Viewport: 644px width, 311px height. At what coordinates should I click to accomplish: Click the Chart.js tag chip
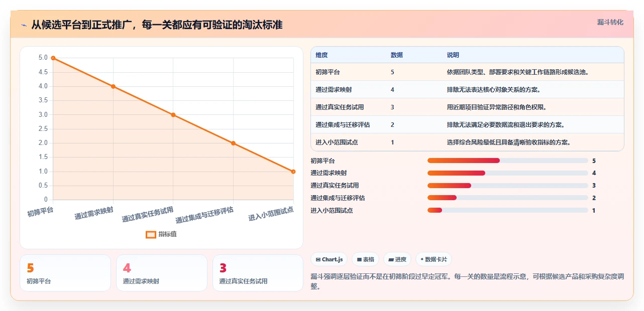329,259
